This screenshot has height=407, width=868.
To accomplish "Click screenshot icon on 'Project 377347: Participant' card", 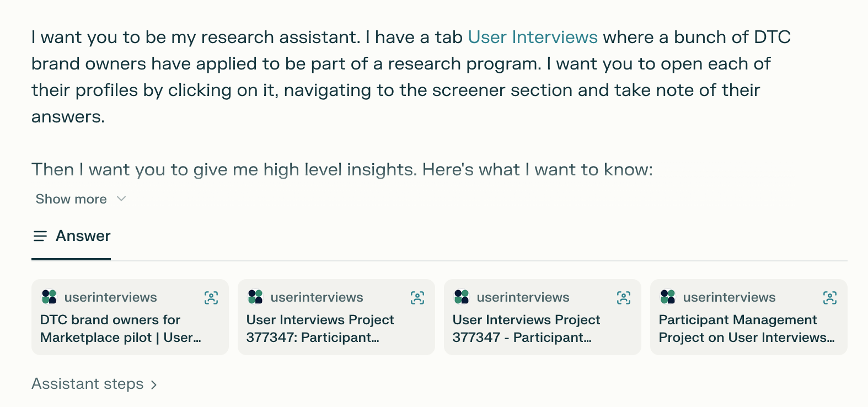I will tap(417, 298).
